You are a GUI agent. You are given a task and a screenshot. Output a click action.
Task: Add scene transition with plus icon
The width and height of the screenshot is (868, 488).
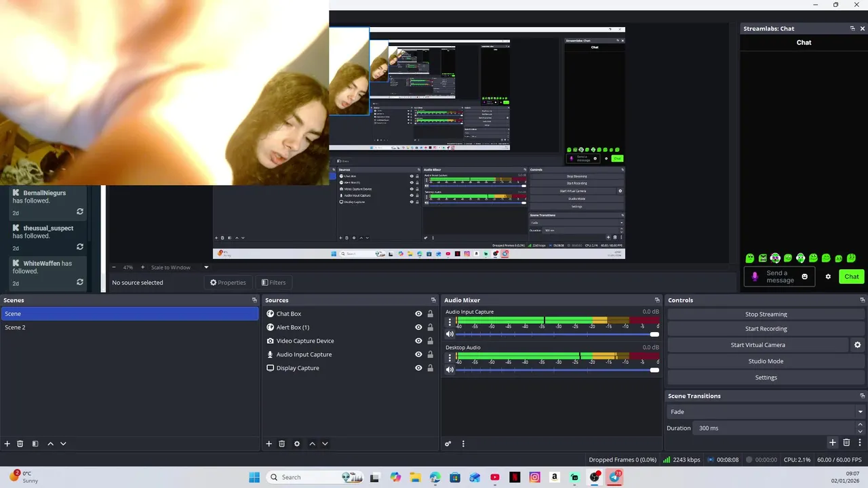tap(833, 443)
